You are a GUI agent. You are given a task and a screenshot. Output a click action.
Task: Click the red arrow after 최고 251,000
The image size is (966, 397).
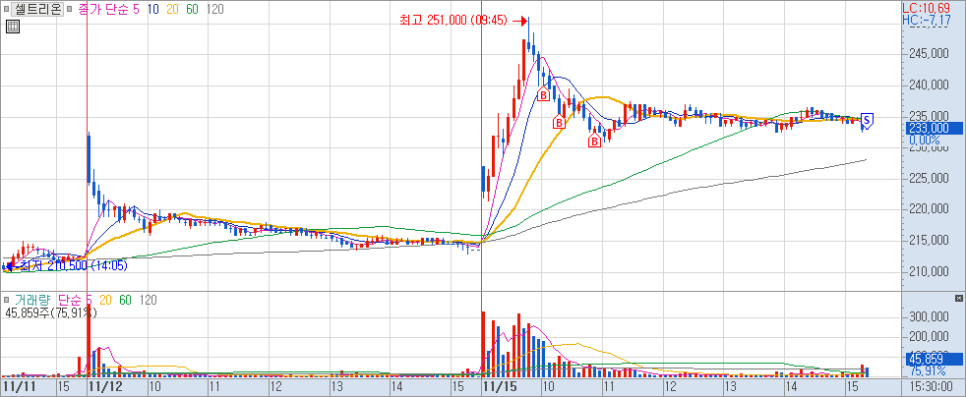click(x=519, y=21)
